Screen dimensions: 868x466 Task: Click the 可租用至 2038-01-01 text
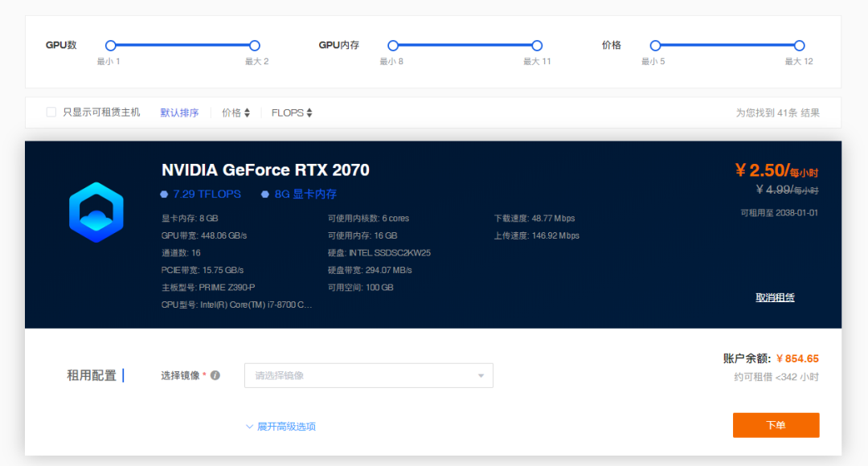coord(780,213)
